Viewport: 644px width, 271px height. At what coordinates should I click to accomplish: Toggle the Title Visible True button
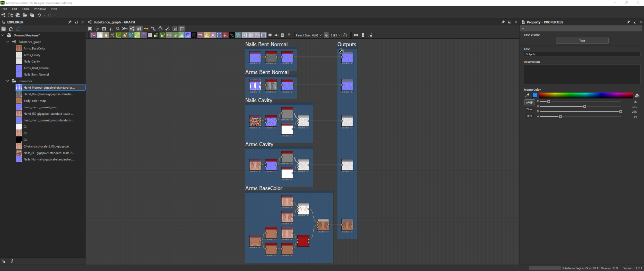[x=582, y=41]
